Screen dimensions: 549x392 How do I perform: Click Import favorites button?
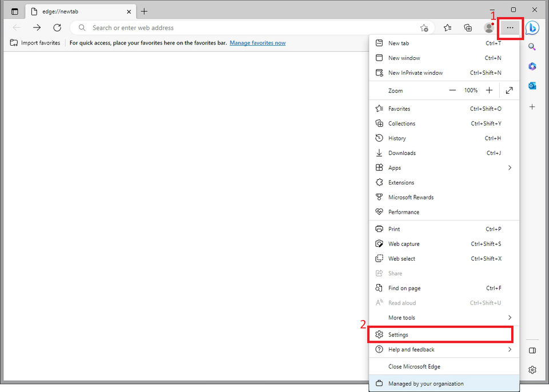[35, 43]
